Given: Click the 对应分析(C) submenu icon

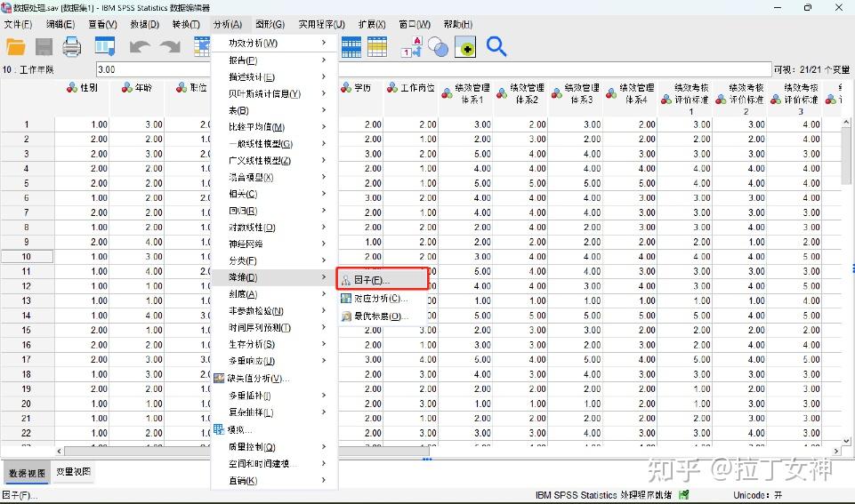Looking at the screenshot, I should tap(346, 299).
